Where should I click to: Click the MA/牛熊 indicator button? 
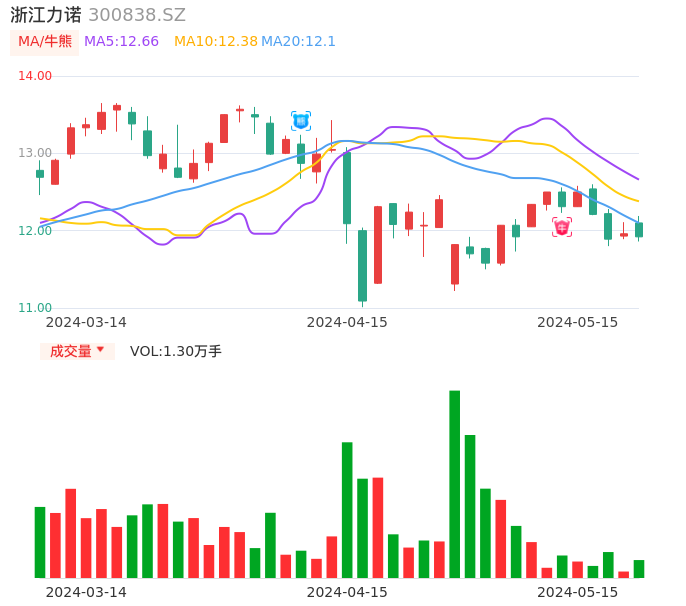point(44,42)
